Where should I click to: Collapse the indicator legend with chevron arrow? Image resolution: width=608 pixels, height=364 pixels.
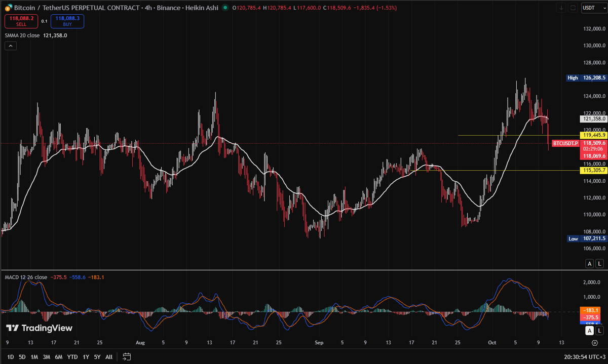tap(11, 46)
